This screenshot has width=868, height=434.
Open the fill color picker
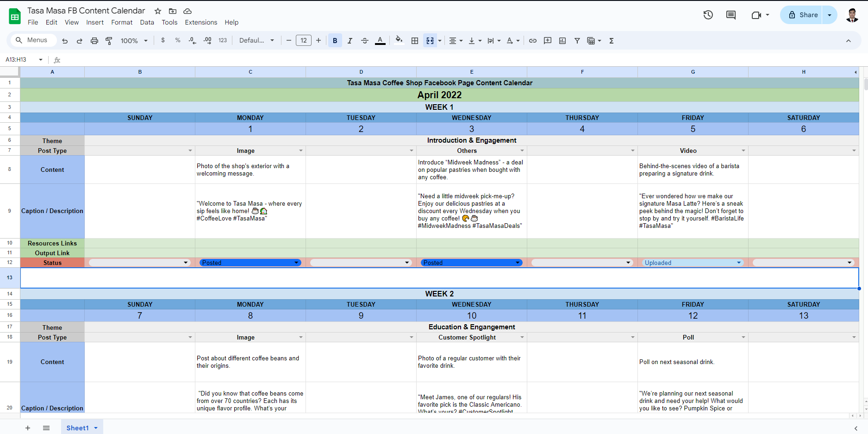pyautogui.click(x=399, y=40)
